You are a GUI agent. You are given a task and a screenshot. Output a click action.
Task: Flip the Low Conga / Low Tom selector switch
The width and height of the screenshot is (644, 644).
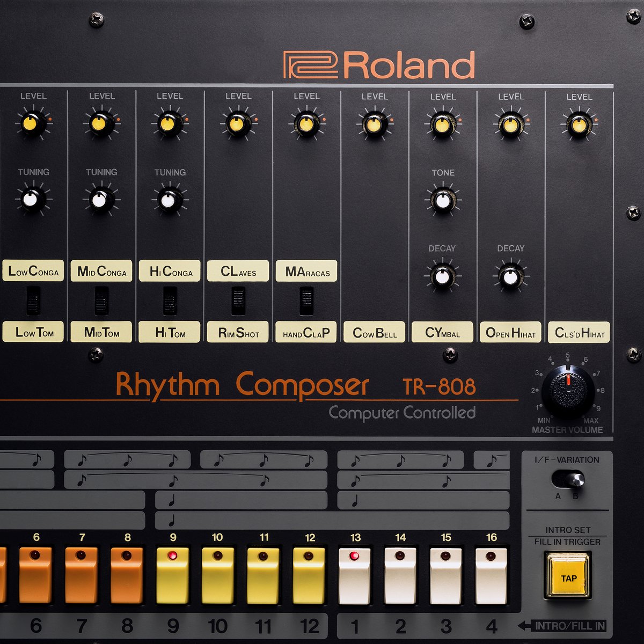pyautogui.click(x=33, y=301)
